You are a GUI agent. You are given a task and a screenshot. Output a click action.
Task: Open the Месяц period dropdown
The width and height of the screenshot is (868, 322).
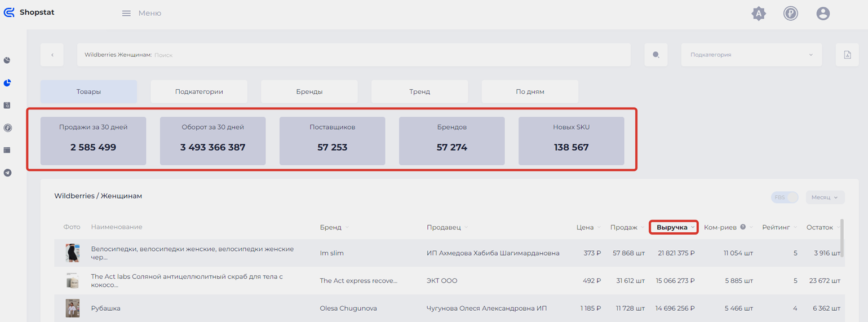coord(825,197)
